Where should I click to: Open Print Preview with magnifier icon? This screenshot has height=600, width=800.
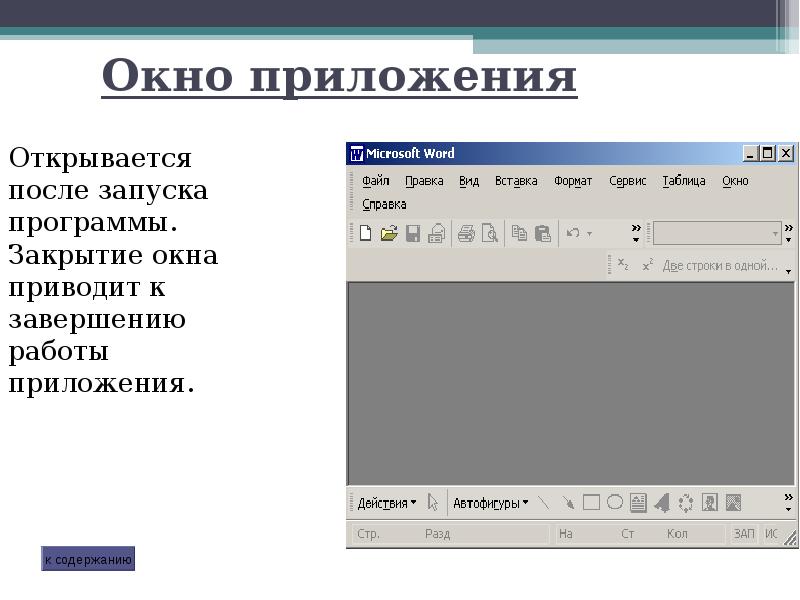[x=489, y=234]
